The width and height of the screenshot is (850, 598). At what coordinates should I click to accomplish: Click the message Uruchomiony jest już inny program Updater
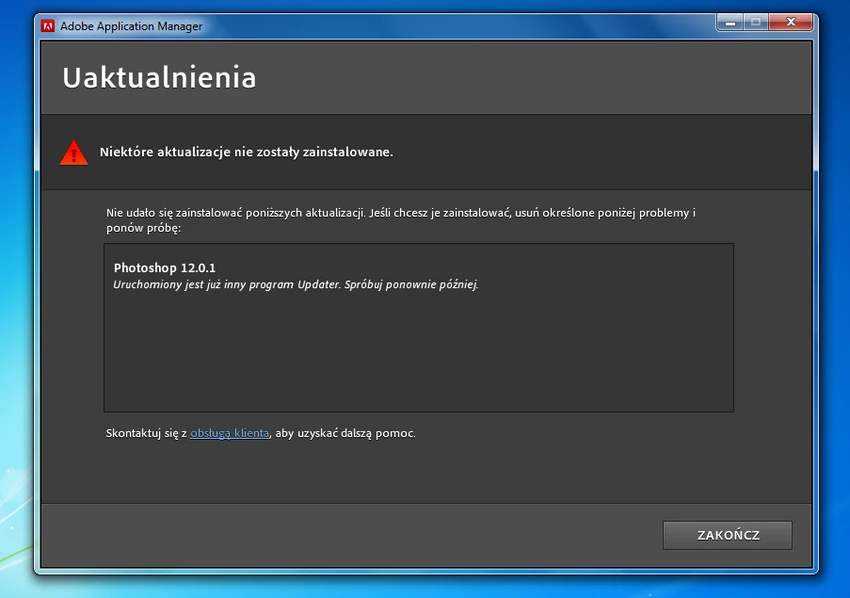(x=227, y=285)
